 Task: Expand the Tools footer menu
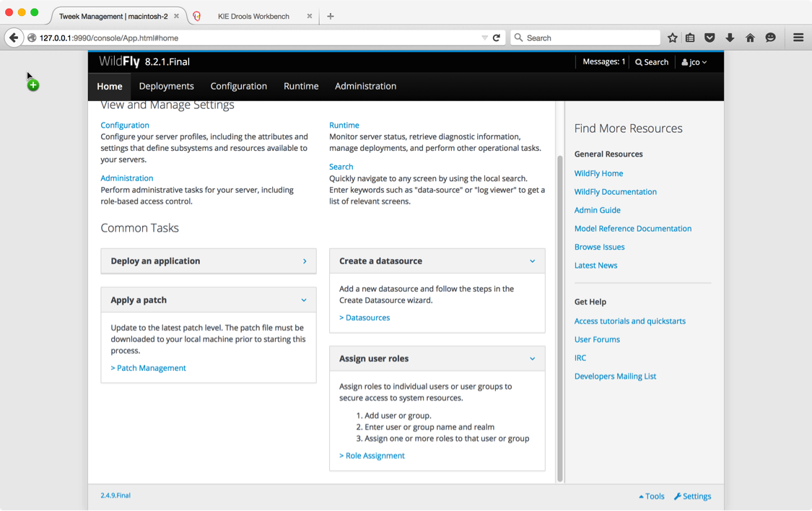[652, 496]
